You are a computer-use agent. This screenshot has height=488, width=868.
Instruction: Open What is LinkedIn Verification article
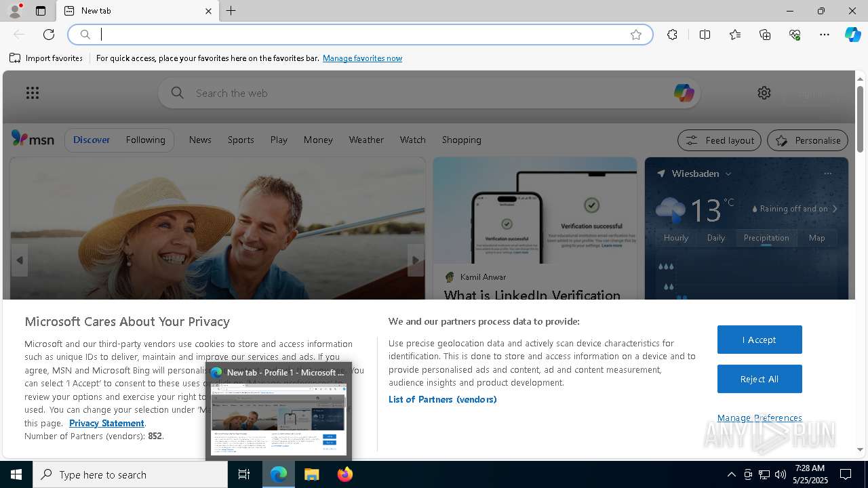(x=532, y=295)
